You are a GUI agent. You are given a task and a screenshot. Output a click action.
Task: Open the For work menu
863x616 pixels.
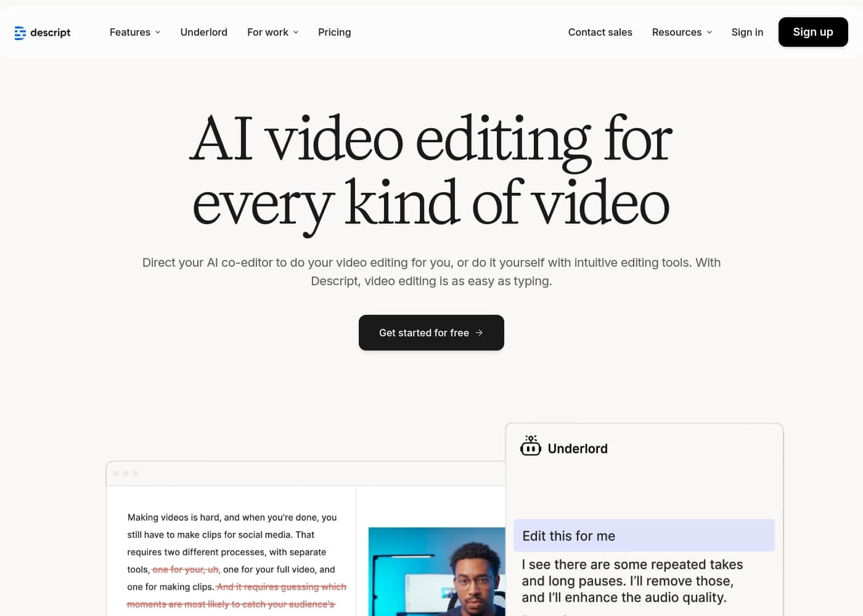point(273,32)
